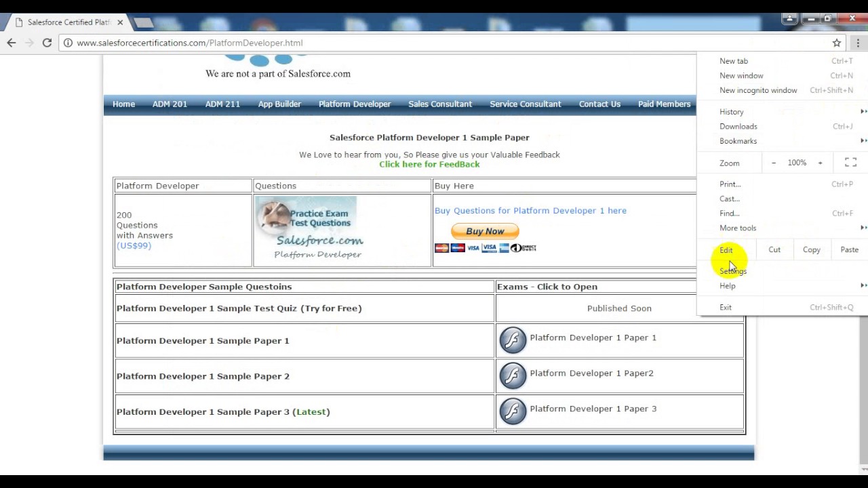
Task: Click the browser forward arrow
Action: point(29,43)
